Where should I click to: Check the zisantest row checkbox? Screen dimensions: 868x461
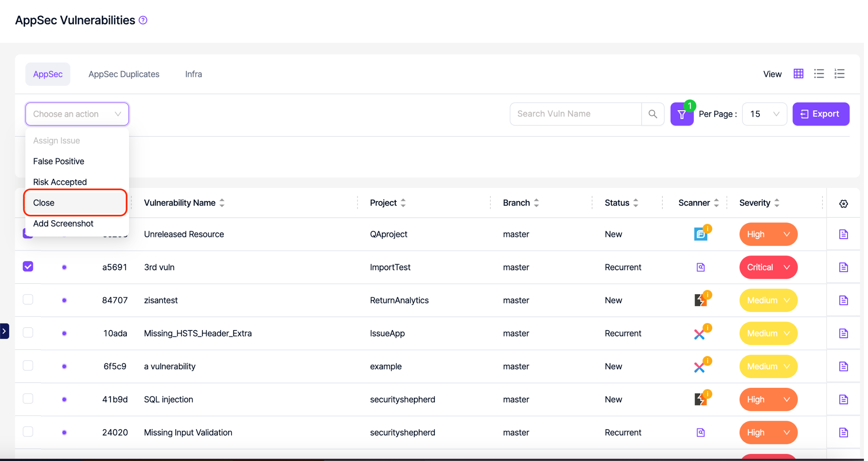tap(28, 299)
